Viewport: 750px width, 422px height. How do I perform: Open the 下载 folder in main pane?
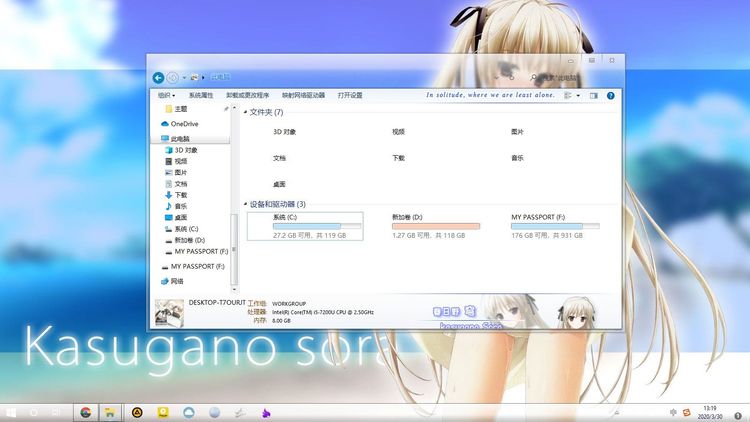click(398, 158)
